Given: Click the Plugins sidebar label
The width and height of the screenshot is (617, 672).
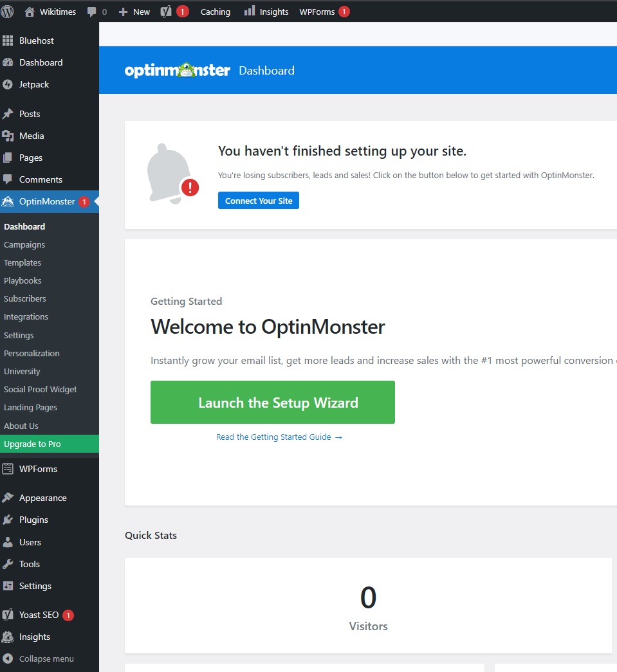Looking at the screenshot, I should point(33,520).
